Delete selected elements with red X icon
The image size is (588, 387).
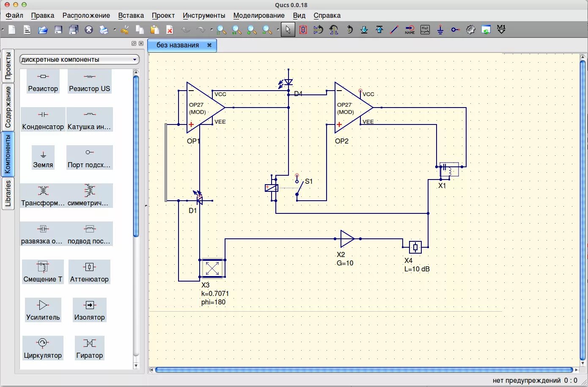pyautogui.click(x=170, y=30)
